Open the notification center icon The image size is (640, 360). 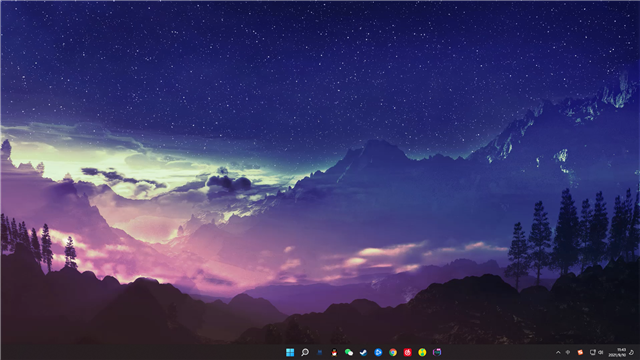[631, 352]
